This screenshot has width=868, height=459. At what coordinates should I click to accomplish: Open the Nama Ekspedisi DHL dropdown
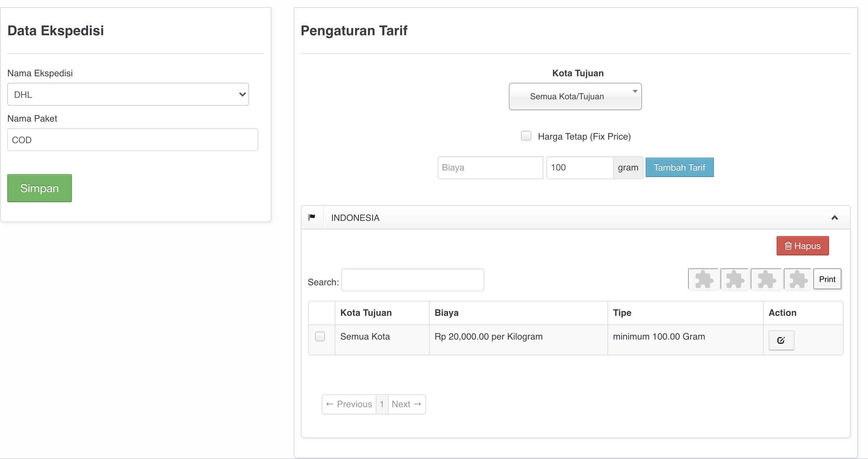pyautogui.click(x=128, y=94)
